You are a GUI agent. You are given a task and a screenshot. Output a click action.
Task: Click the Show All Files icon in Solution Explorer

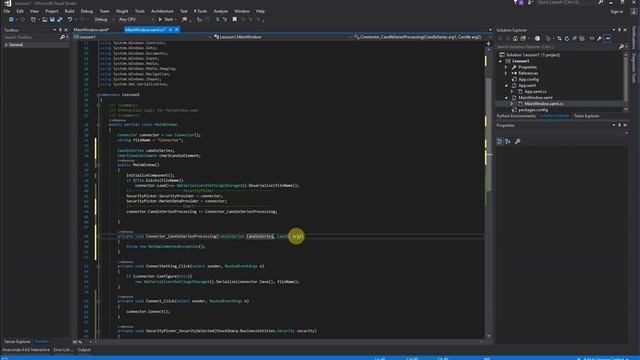coord(582,38)
